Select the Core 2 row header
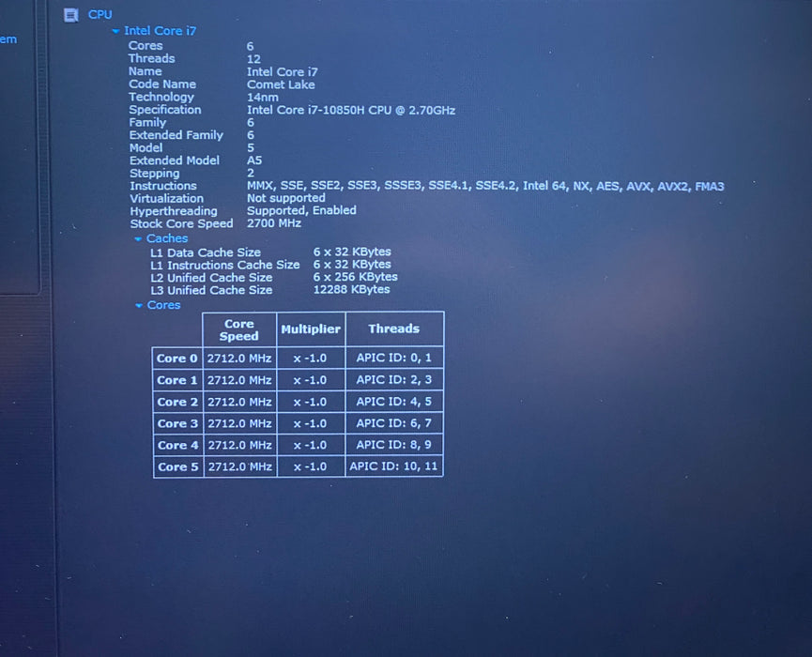812x657 pixels. point(177,402)
